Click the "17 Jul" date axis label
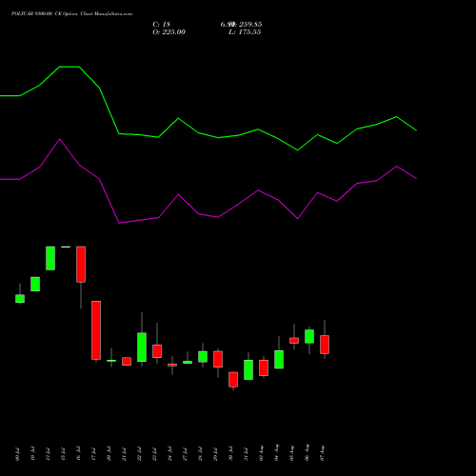This screenshot has width=476, height=476. (93, 454)
